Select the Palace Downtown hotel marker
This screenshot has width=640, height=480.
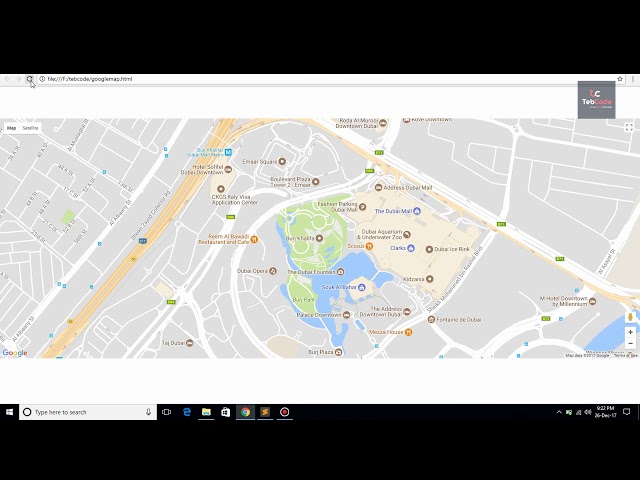click(346, 315)
